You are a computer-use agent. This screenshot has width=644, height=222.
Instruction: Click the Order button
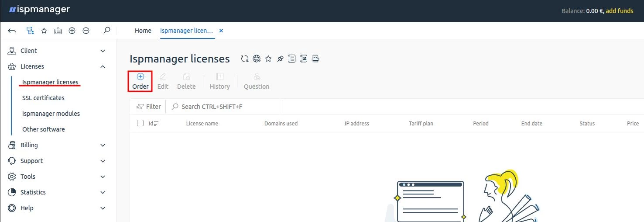(140, 81)
